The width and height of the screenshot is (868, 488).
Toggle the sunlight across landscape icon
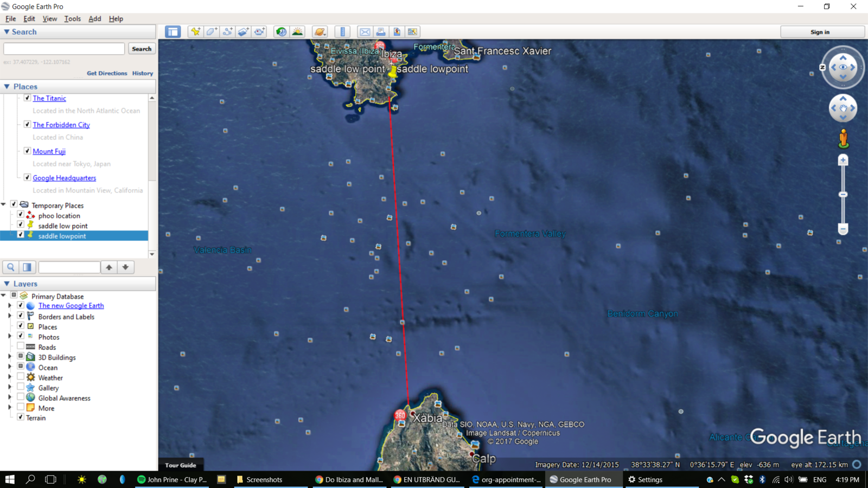297,32
